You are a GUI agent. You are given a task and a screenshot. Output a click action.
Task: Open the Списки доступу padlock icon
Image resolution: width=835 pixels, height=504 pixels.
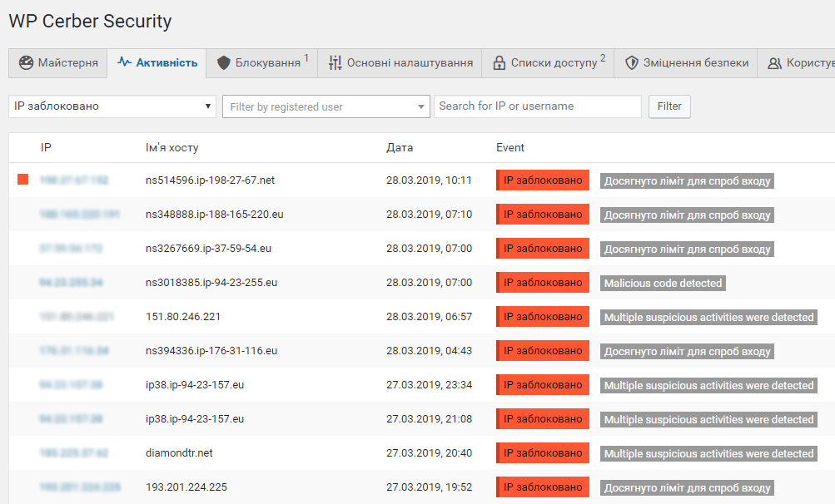[499, 63]
